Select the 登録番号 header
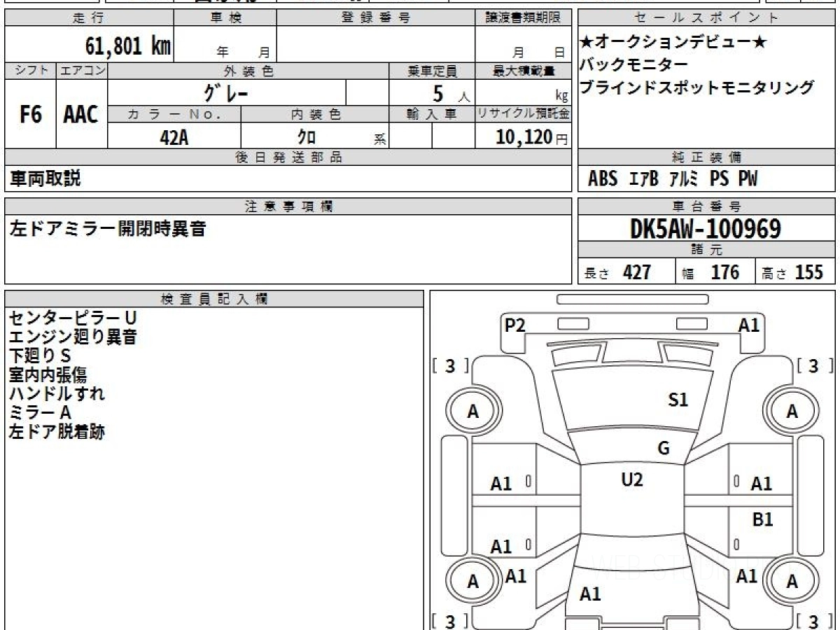This screenshot has height=630, width=840. pyautogui.click(x=376, y=18)
